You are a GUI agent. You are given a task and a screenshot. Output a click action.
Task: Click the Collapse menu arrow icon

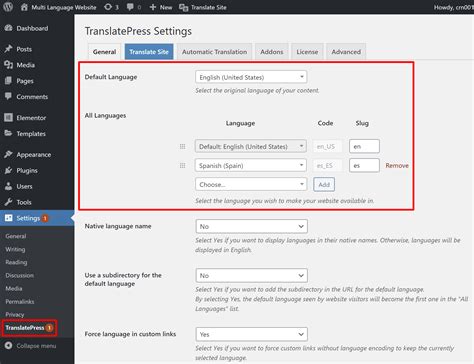pos(9,345)
